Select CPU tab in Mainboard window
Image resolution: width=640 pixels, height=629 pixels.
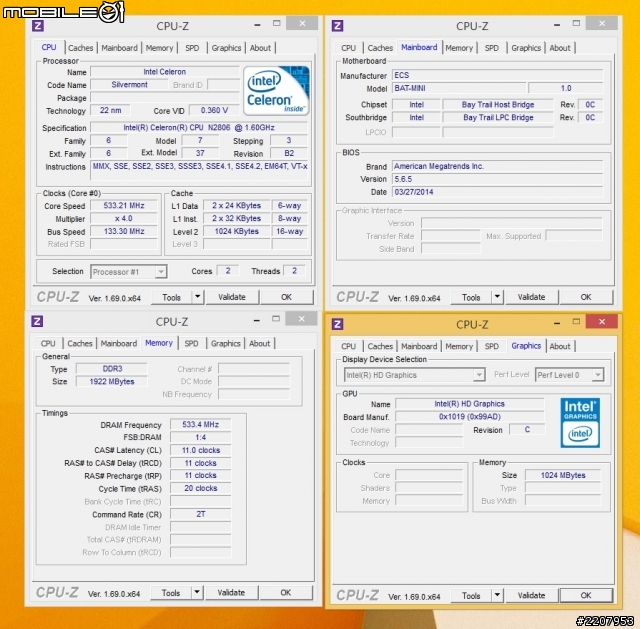click(x=348, y=48)
